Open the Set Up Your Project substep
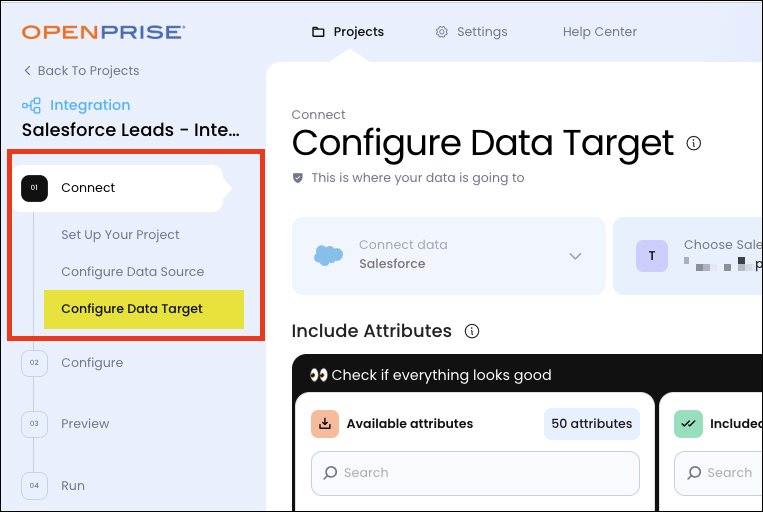763x512 pixels. point(120,235)
